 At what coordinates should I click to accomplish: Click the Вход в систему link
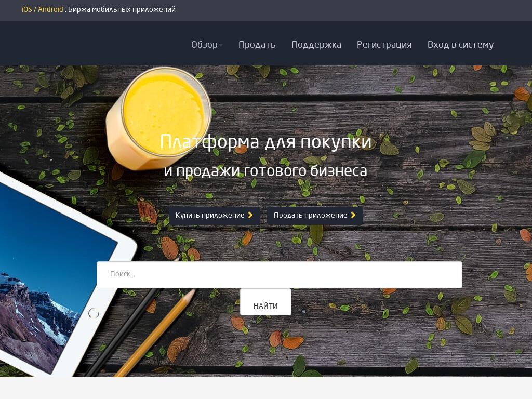tap(460, 45)
